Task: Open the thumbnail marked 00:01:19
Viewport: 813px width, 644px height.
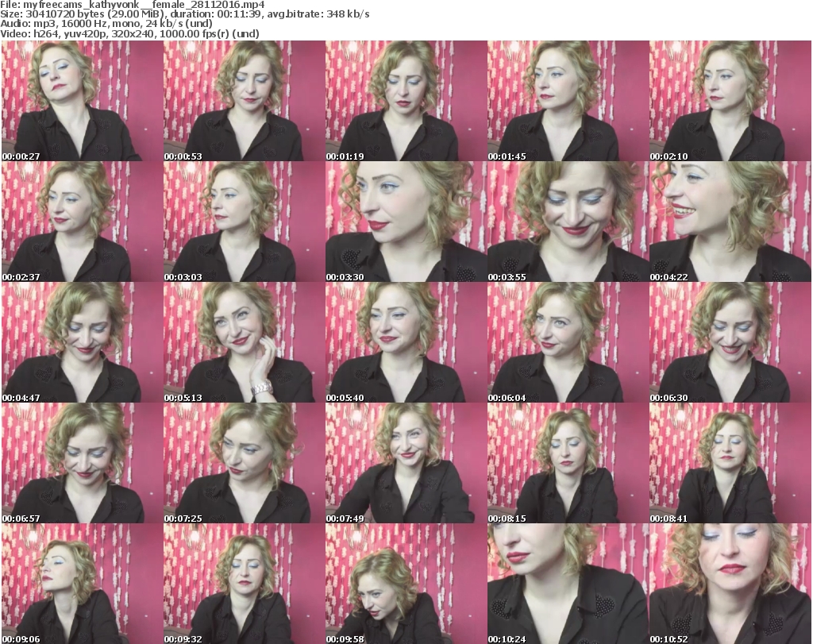Action: [x=406, y=101]
